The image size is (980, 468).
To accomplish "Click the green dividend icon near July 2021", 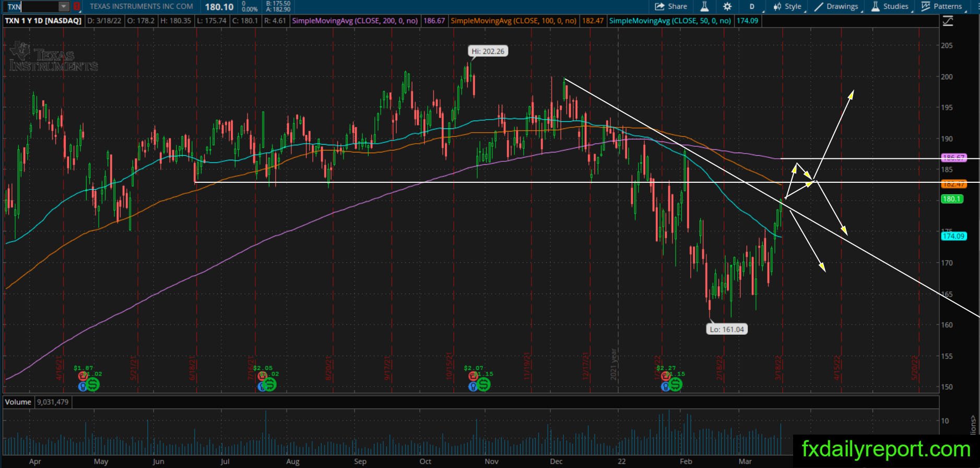I will [269, 385].
